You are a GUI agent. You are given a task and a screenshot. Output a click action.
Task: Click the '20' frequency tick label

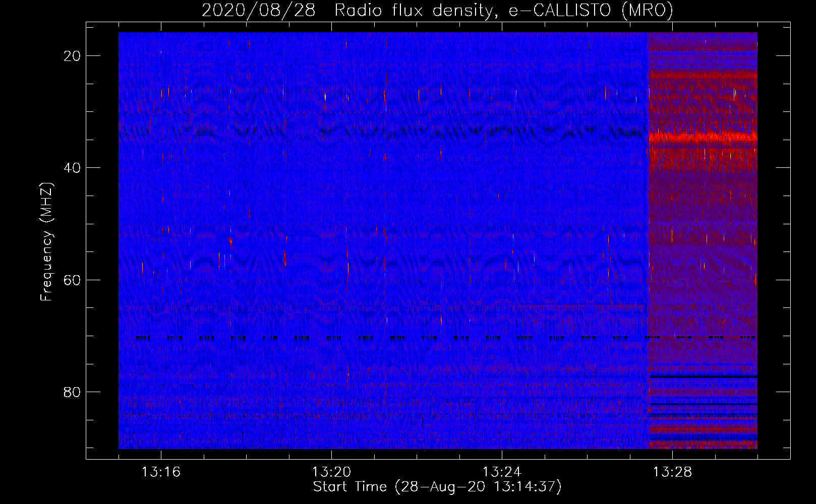click(73, 56)
